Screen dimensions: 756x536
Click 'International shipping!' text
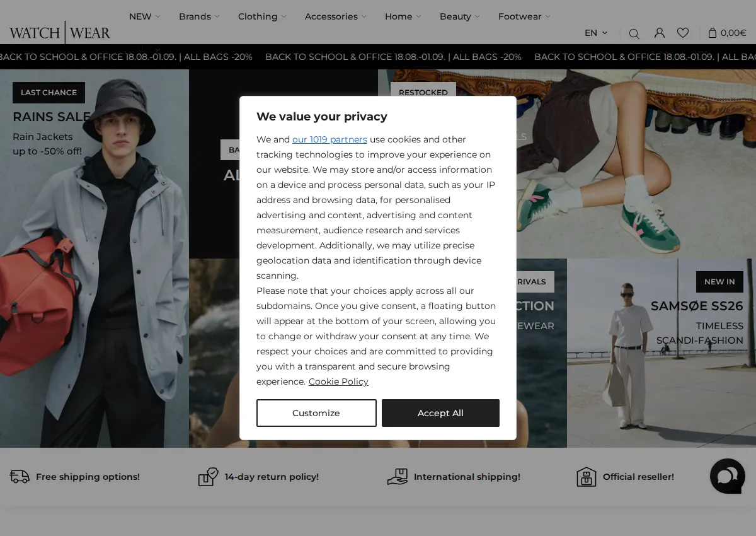tap(467, 477)
